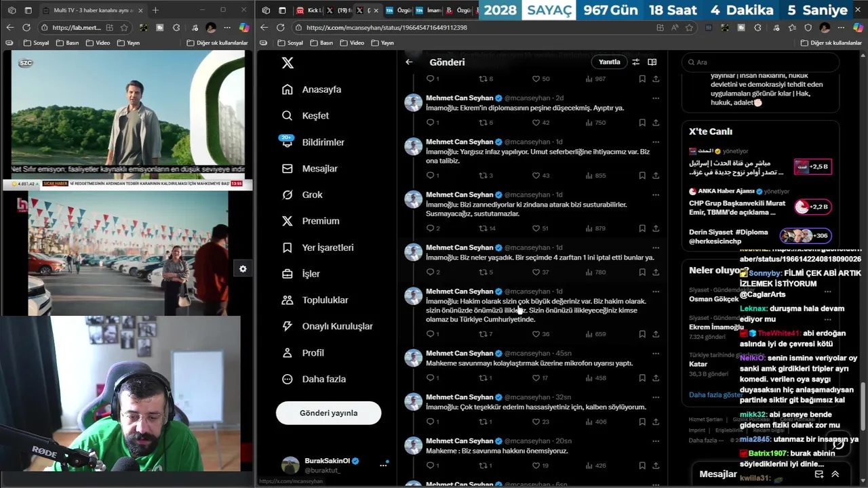Share the 'Çok teşekkür ederim' tweet
The image size is (868, 488).
656,422
